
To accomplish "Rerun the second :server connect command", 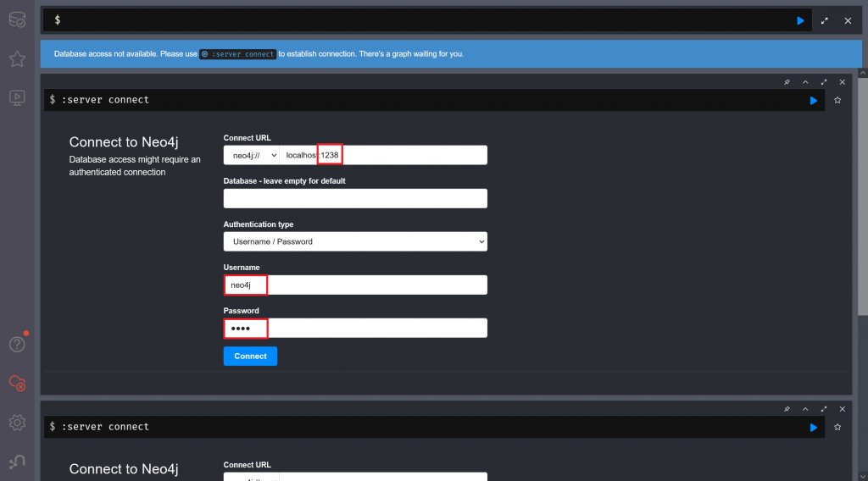I will point(813,428).
